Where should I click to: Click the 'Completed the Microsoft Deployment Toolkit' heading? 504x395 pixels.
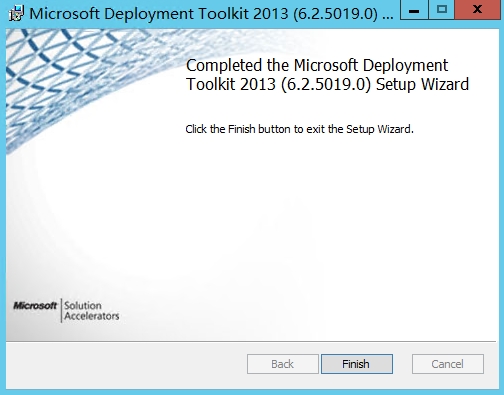pos(327,75)
